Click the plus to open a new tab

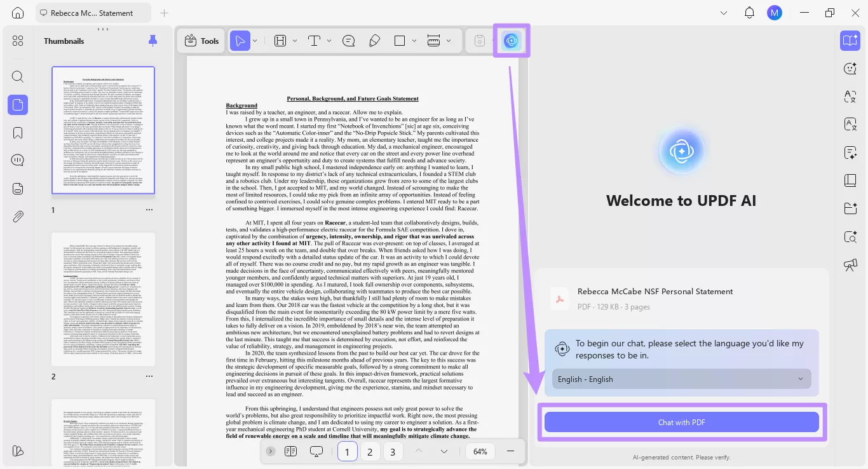point(163,13)
